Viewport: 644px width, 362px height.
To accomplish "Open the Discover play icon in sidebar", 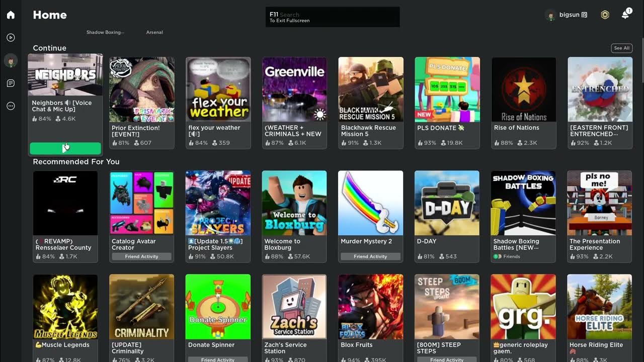I will click(11, 38).
